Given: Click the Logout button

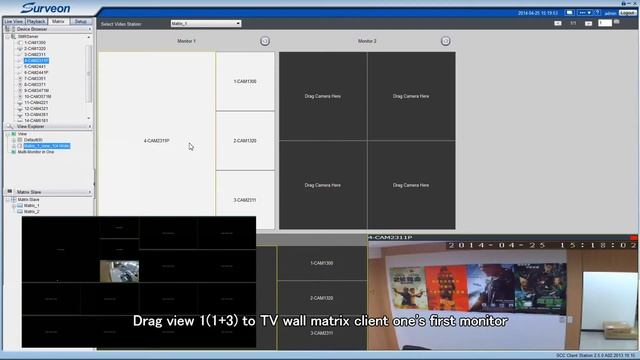Looking at the screenshot, I should 627,13.
